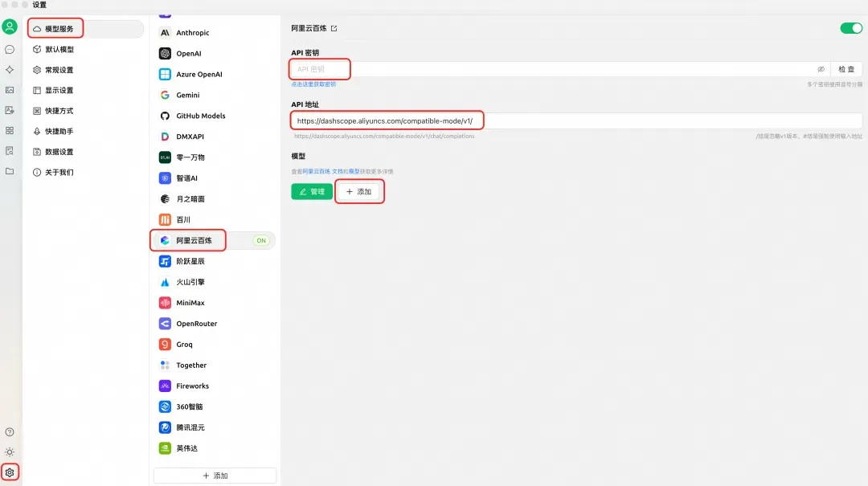The width and height of the screenshot is (868, 486).
Task: Click the 点击这里获取密钥 link
Action: click(313, 84)
